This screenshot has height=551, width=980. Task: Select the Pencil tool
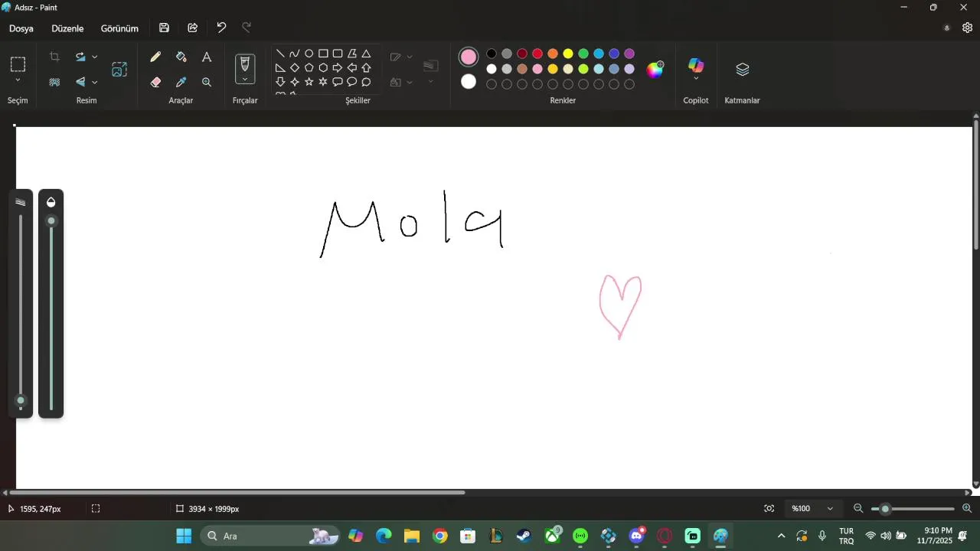(155, 57)
